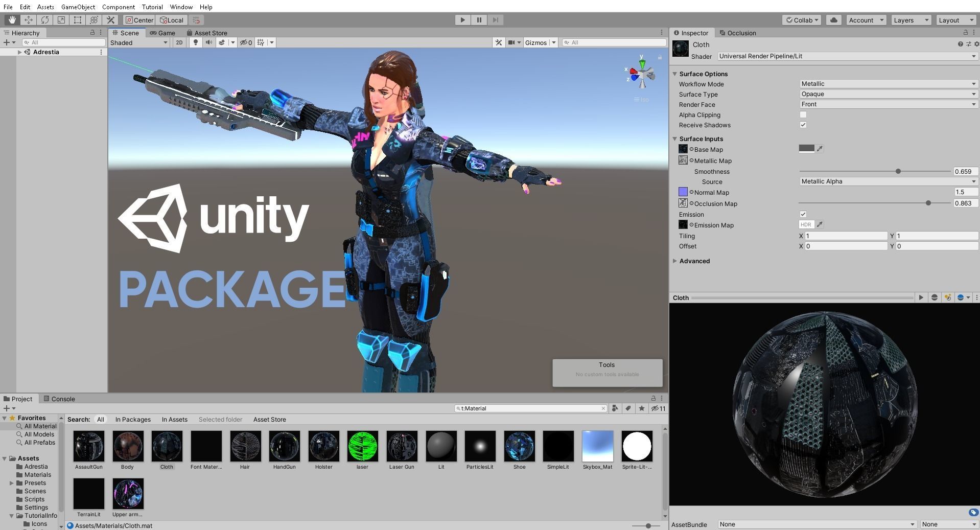This screenshot has height=530, width=980.
Task: Enable Alpha Clipping checkbox
Action: [x=803, y=114]
